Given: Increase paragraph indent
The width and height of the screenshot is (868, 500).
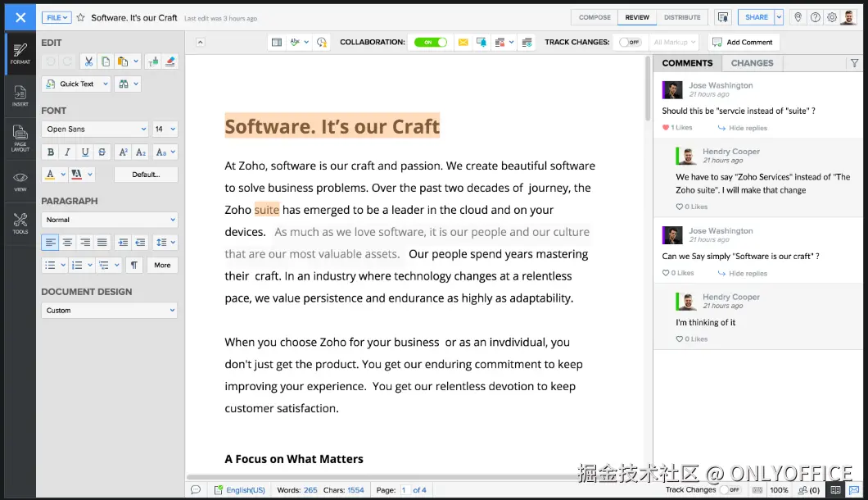Looking at the screenshot, I should coord(123,243).
